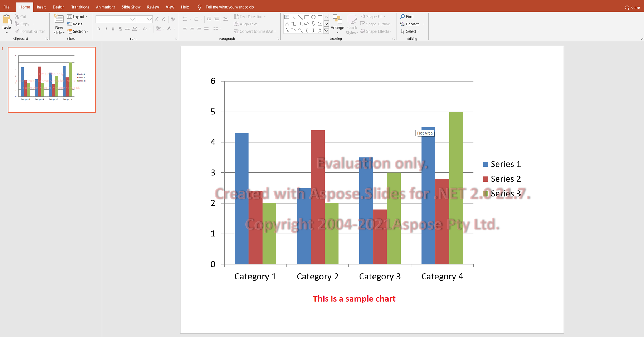Open the Arrange tool in Drawing group
The image size is (644, 337).
(337, 24)
